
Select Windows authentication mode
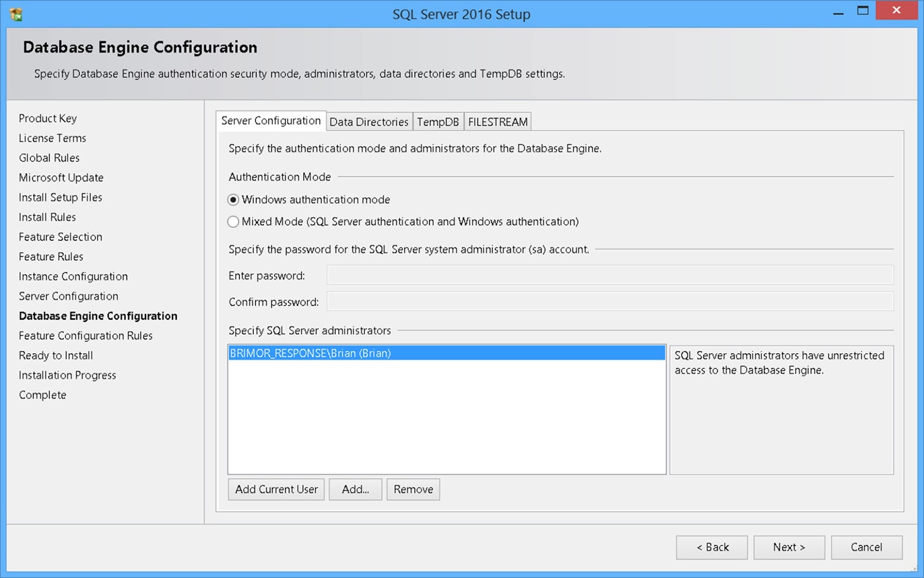pyautogui.click(x=233, y=200)
